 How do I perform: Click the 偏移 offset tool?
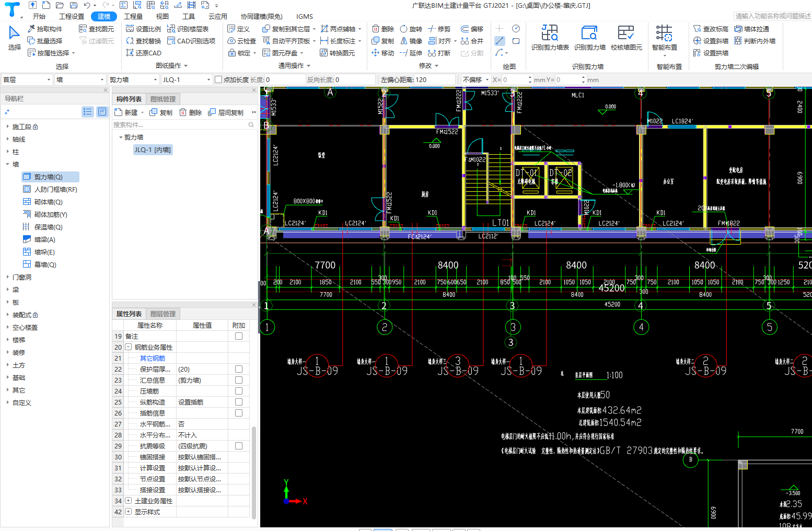tap(472, 29)
